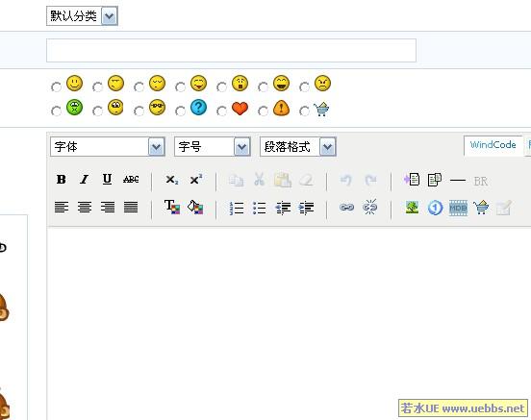Select the smiley face radio button
The image size is (531, 420).
point(56,86)
